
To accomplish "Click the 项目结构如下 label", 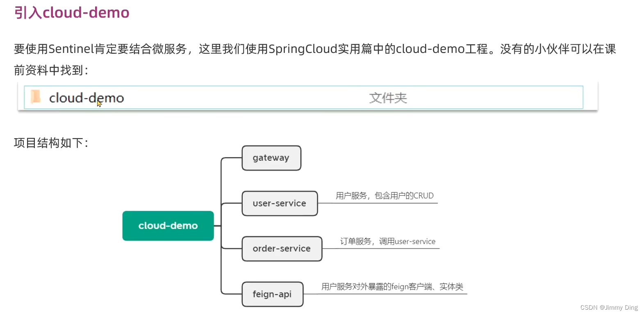I will 51,143.
